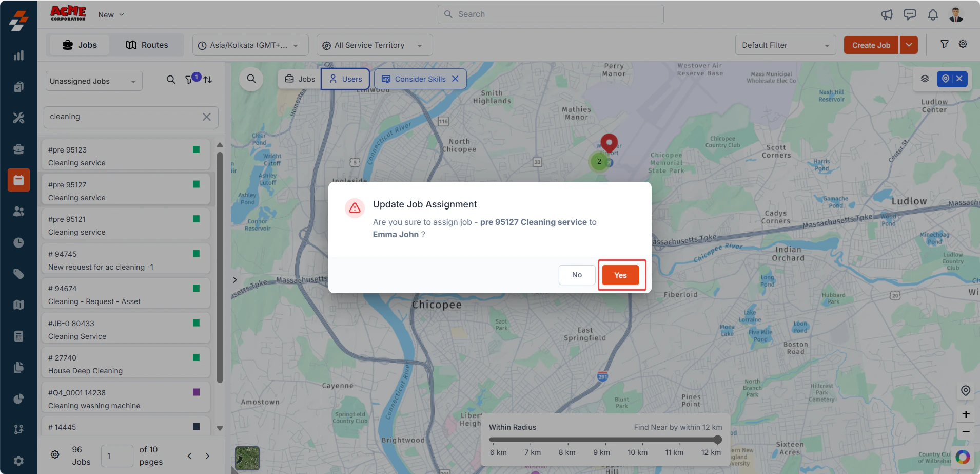Viewport: 980px width, 474px height.
Task: Confirm assignment with the Yes button
Action: [x=620, y=275]
